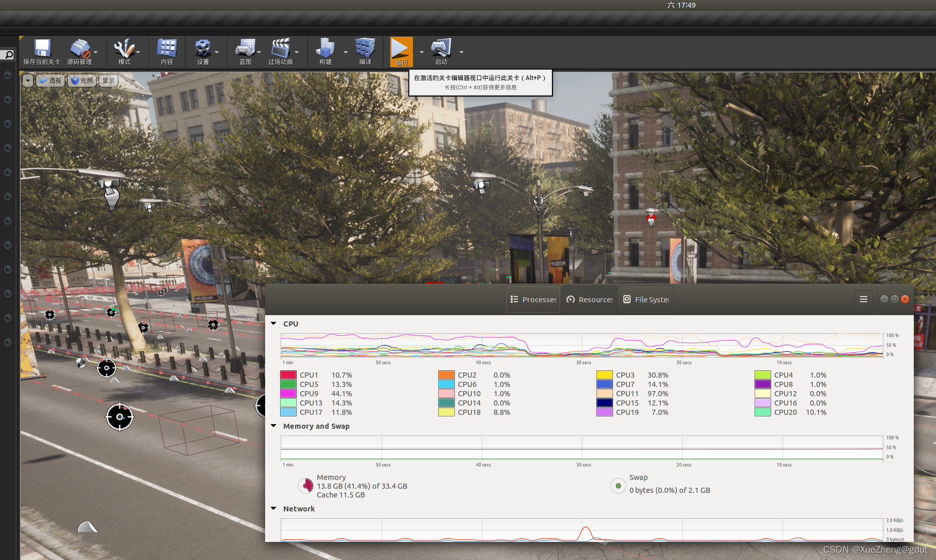Viewport: 936px width, 560px height.
Task: Open Cinematics (过场动画)
Action: pos(280,52)
